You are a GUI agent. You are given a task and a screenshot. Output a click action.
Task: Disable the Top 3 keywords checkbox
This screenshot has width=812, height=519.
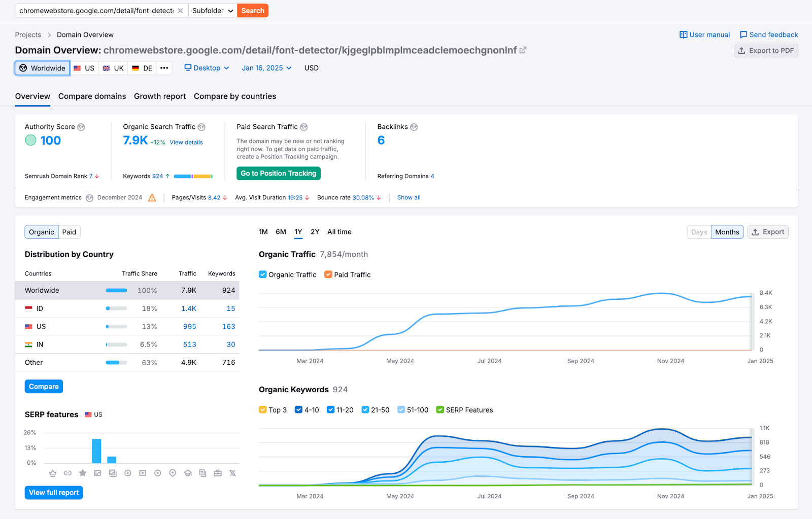(263, 410)
